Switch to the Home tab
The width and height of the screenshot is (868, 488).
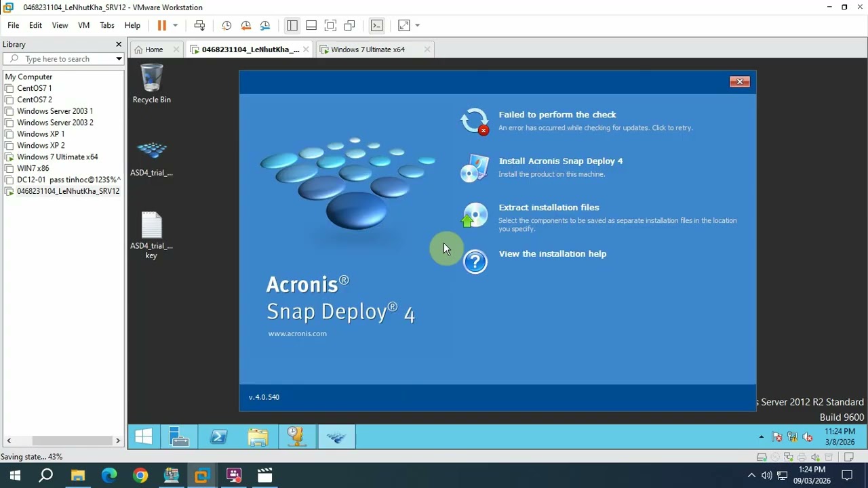[x=155, y=49]
